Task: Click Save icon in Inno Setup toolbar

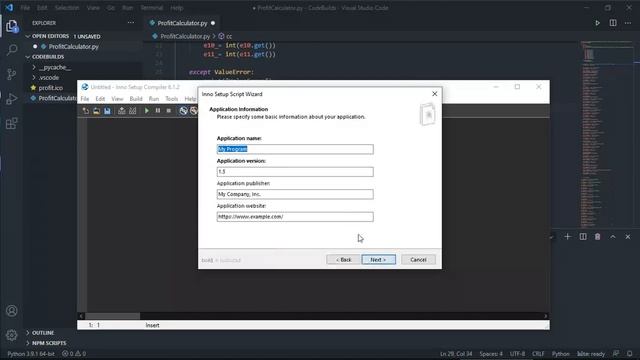Action: (x=107, y=111)
